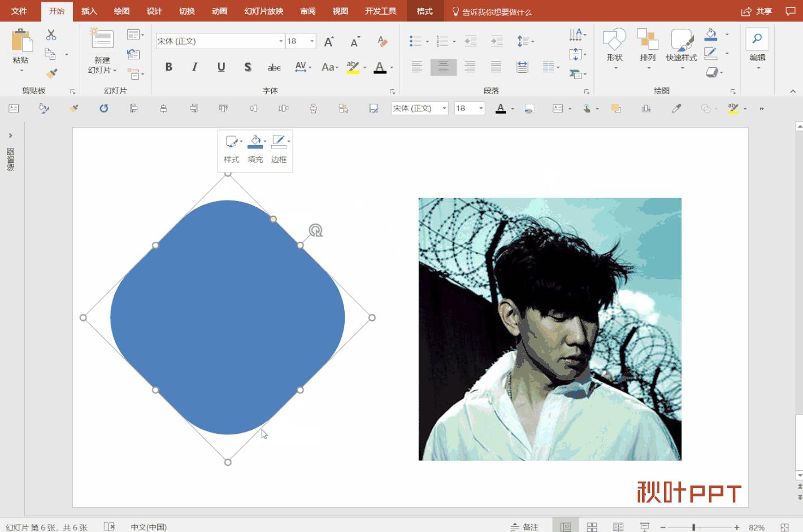Image resolution: width=803 pixels, height=532 pixels.
Task: Open the ribbon font name dropdown
Action: (x=281, y=41)
